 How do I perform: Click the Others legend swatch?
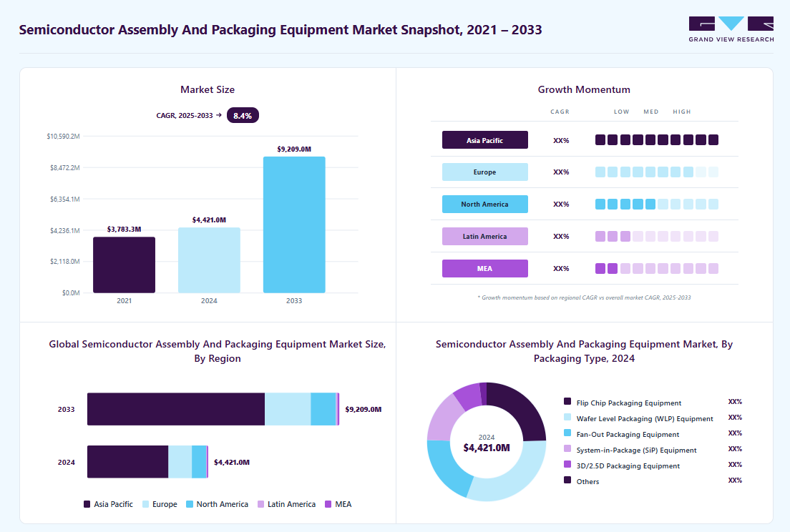pyautogui.click(x=567, y=481)
